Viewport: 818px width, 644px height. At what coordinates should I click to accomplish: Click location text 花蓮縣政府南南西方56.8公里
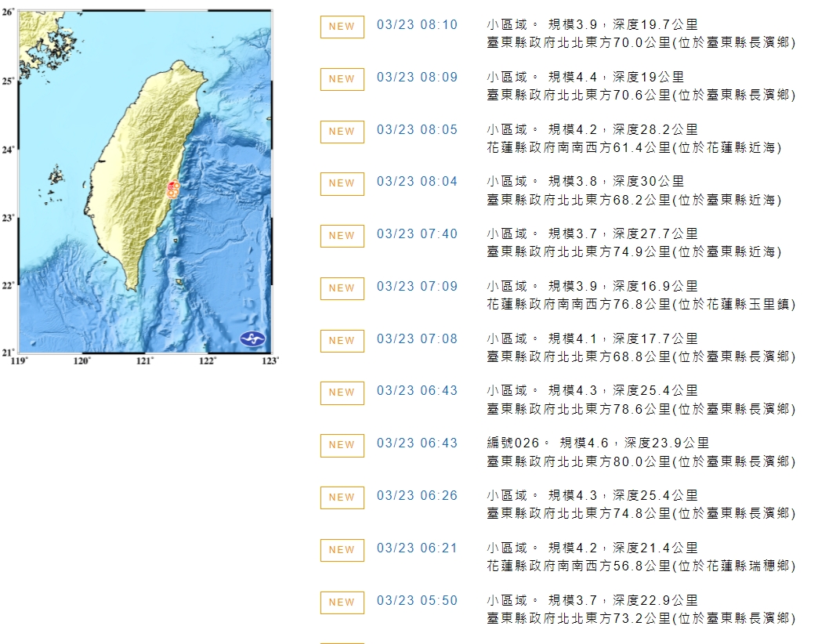579,566
